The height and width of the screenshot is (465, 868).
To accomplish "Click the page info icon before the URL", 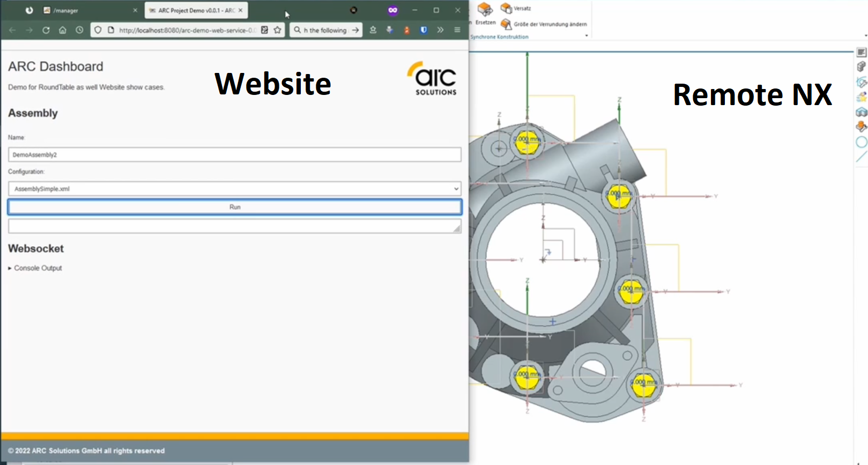I will (111, 30).
